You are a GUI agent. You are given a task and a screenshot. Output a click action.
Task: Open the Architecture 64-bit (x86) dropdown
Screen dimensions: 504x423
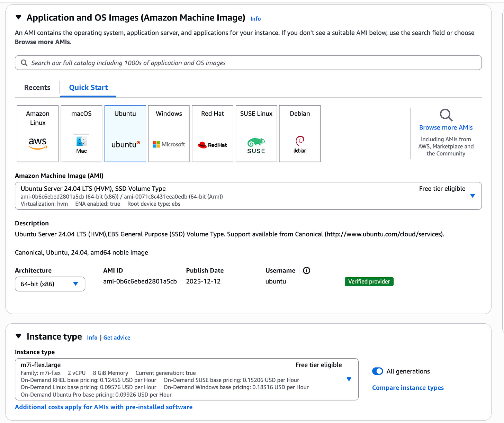coord(50,284)
